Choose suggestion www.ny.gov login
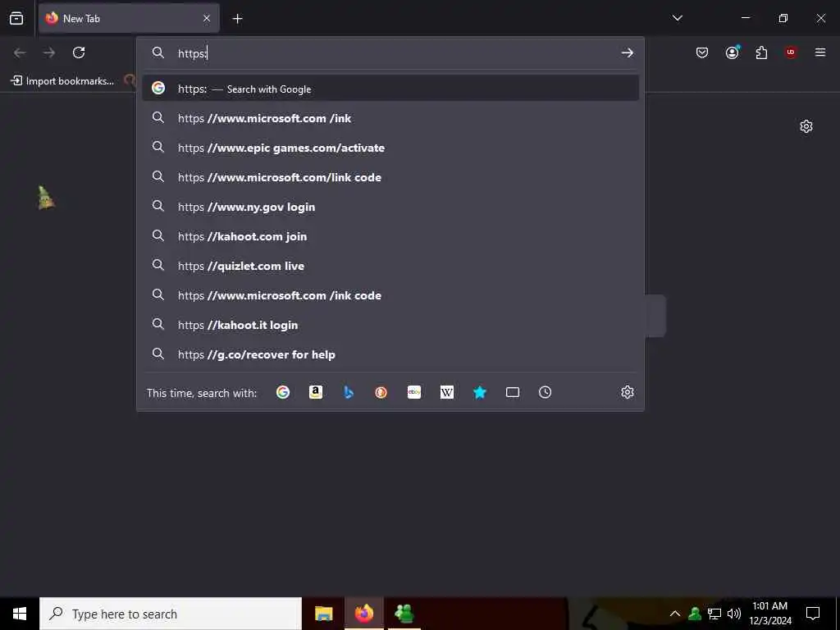Screen dimensions: 840x630 pos(390,206)
